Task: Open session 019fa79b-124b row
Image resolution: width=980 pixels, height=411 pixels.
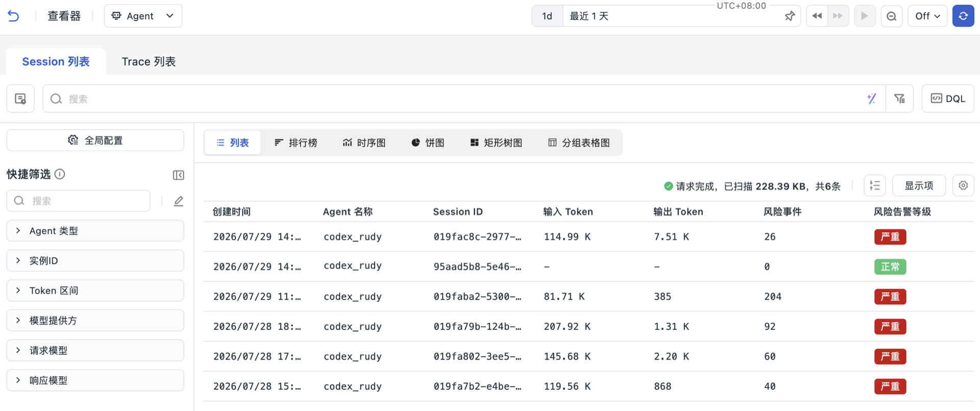Action: tap(589, 326)
